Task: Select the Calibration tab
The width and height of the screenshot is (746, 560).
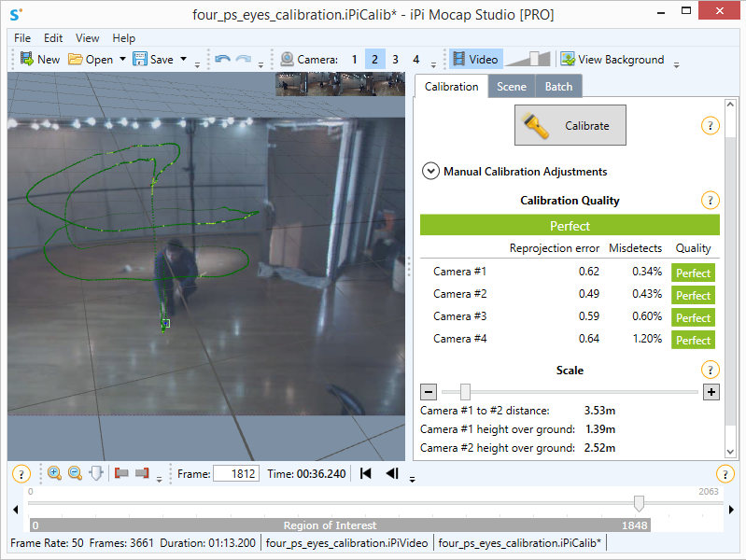Action: (452, 87)
